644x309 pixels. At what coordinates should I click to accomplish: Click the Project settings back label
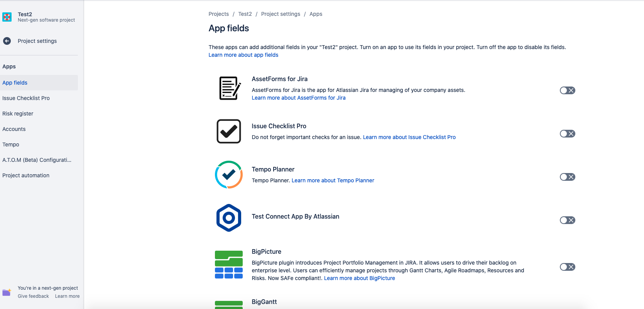[37, 41]
